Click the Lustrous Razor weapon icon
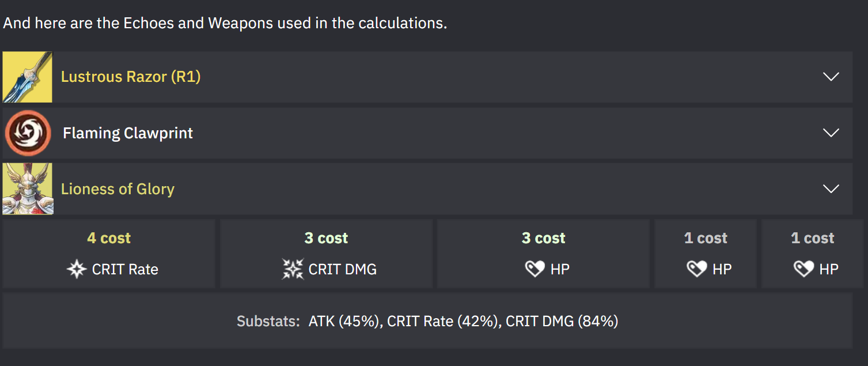The width and height of the screenshot is (868, 366). click(x=28, y=77)
